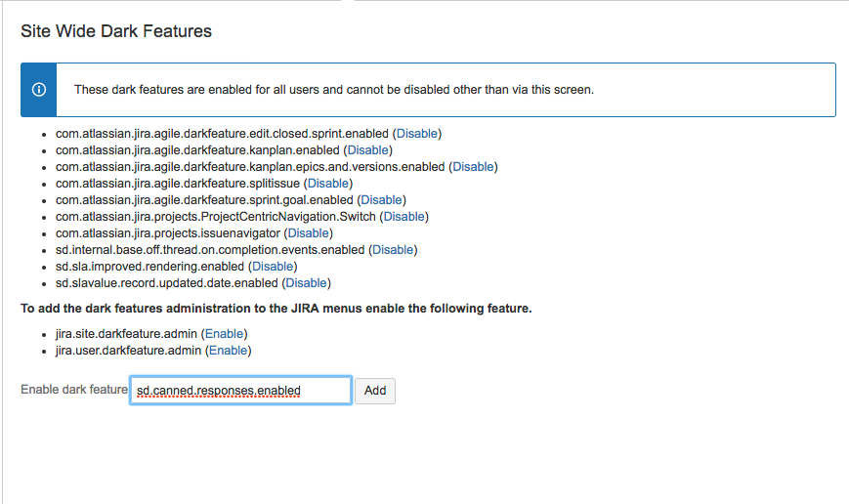Disable the darkfeature.kanplan.enabled feature
The image size is (849, 504).
tap(367, 150)
